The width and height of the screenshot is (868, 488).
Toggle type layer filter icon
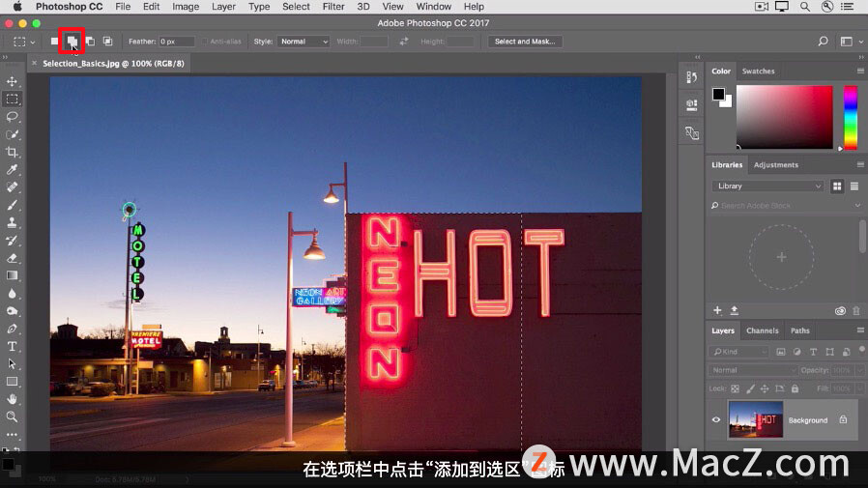pyautogui.click(x=813, y=352)
